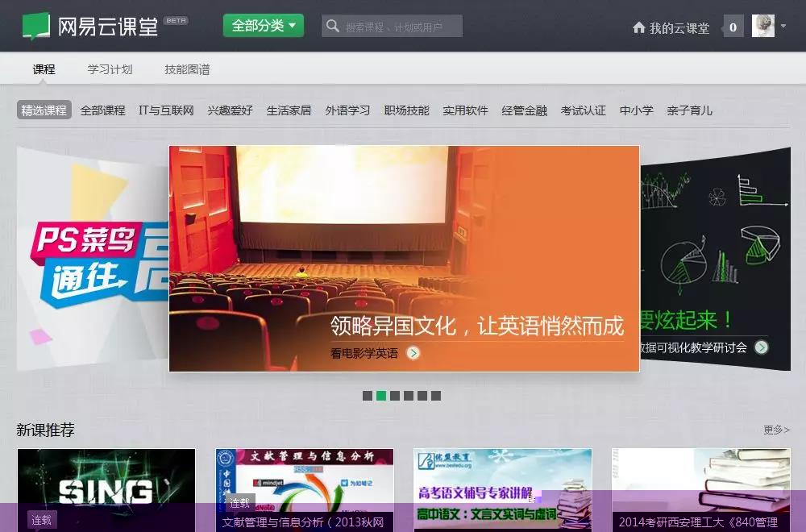Select the 外语学习 category

347,110
